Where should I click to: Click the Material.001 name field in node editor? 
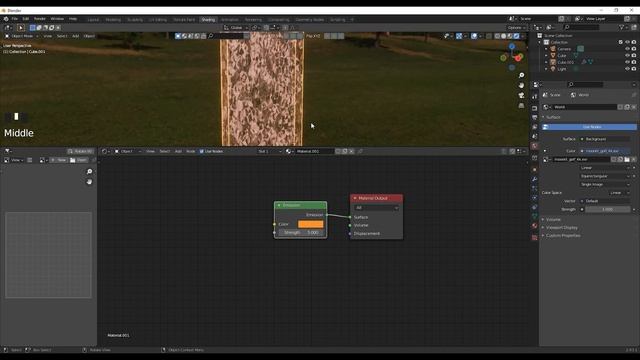[x=314, y=151]
